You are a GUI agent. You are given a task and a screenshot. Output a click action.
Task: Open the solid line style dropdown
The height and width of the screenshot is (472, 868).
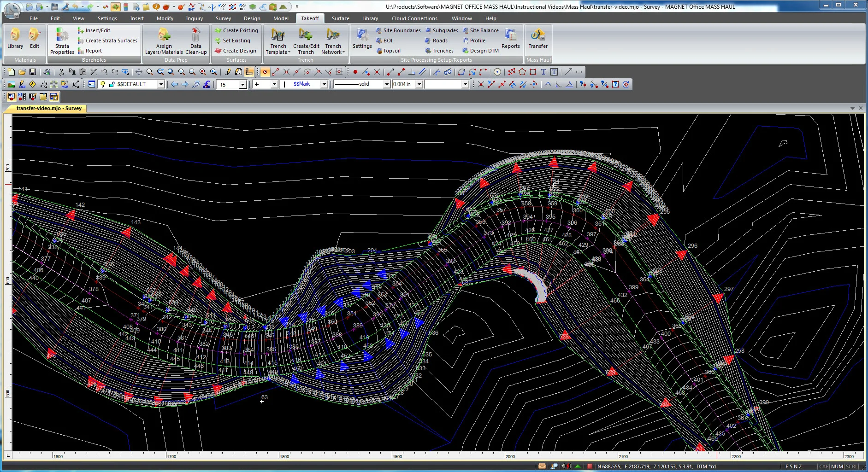coord(386,84)
